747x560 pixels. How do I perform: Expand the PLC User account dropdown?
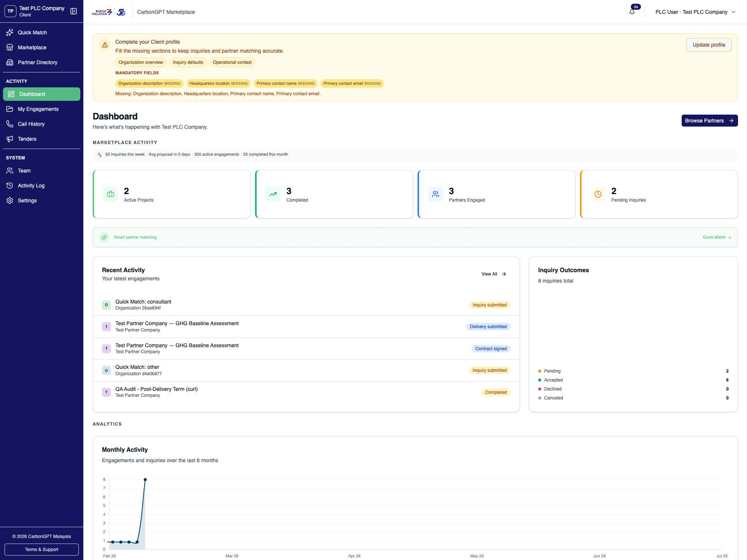(x=695, y=12)
